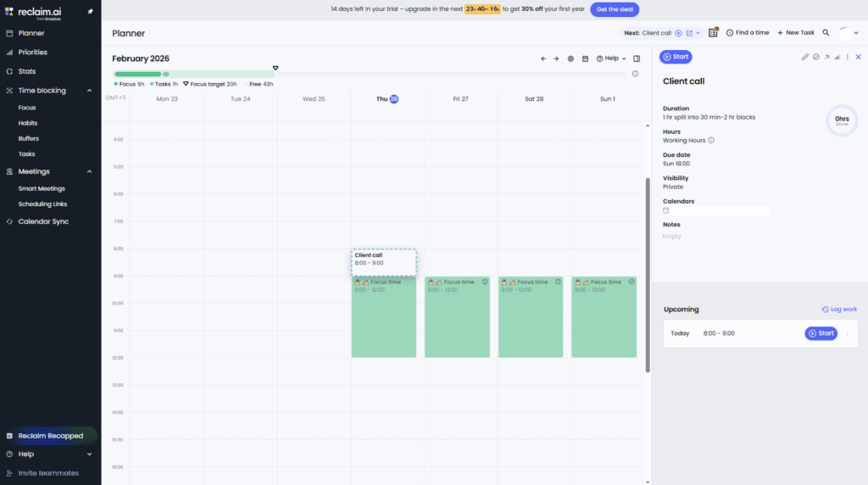The width and height of the screenshot is (868, 485).
Task: Create a New Task
Action: click(x=795, y=33)
